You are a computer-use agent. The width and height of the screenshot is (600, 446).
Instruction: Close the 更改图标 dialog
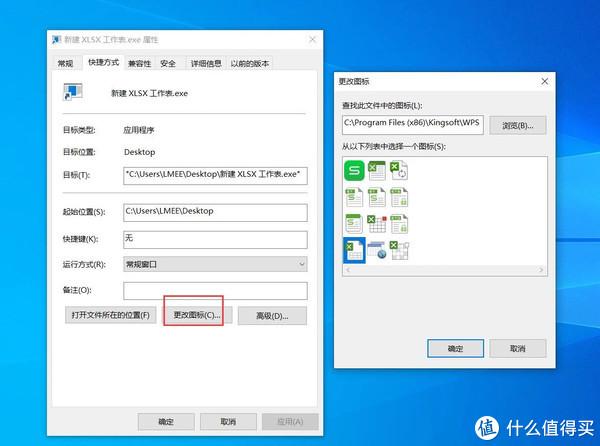coord(545,81)
